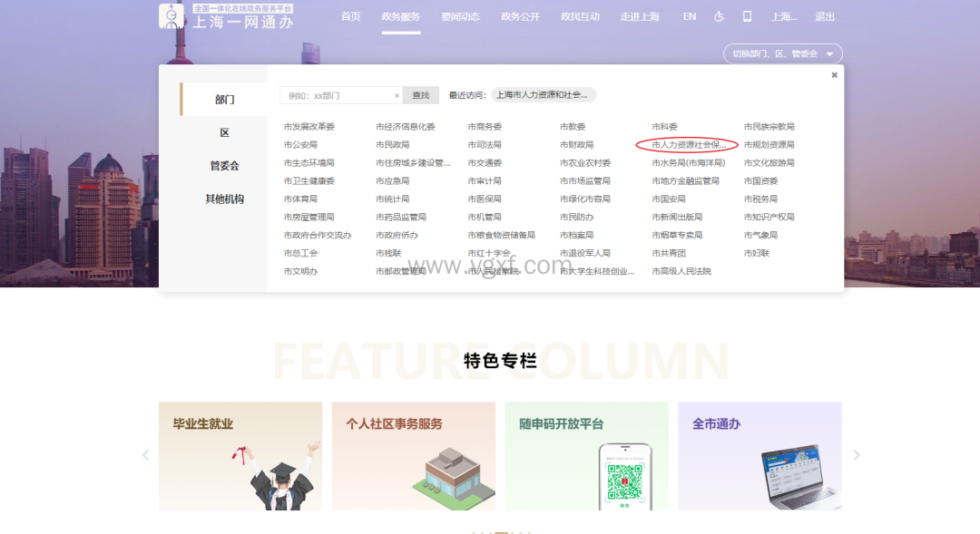
Task: Open the 上海... user account menu
Action: [x=783, y=16]
